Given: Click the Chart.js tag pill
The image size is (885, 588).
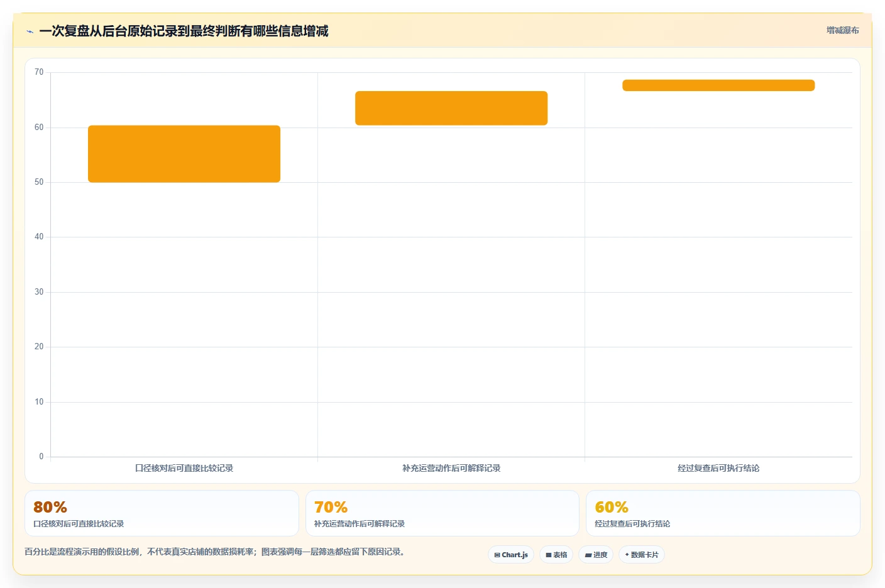Looking at the screenshot, I should pyautogui.click(x=511, y=555).
